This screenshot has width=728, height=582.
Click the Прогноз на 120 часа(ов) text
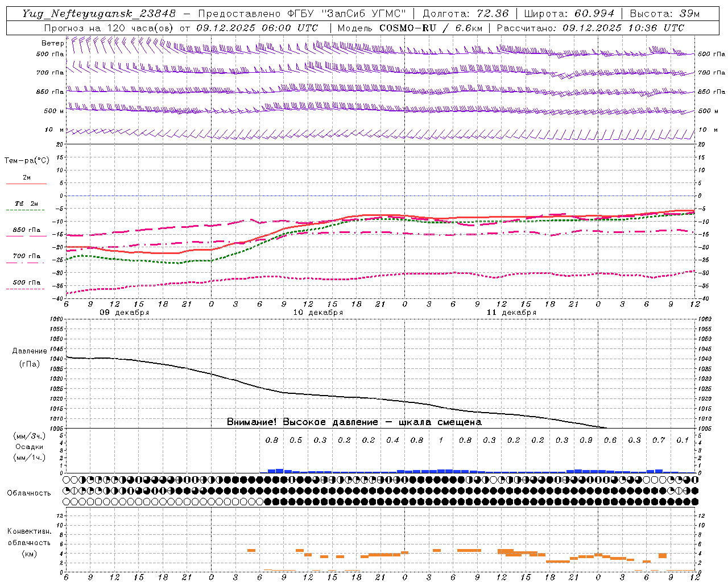point(110,28)
